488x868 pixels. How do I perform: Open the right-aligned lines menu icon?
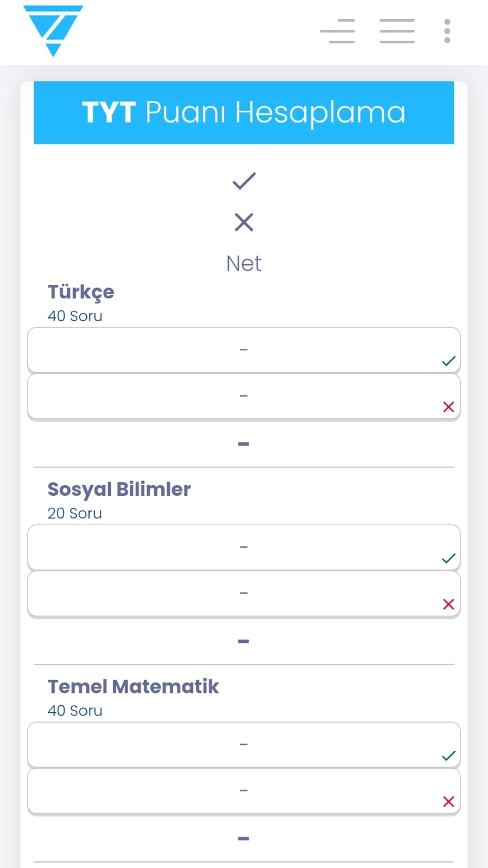click(338, 31)
